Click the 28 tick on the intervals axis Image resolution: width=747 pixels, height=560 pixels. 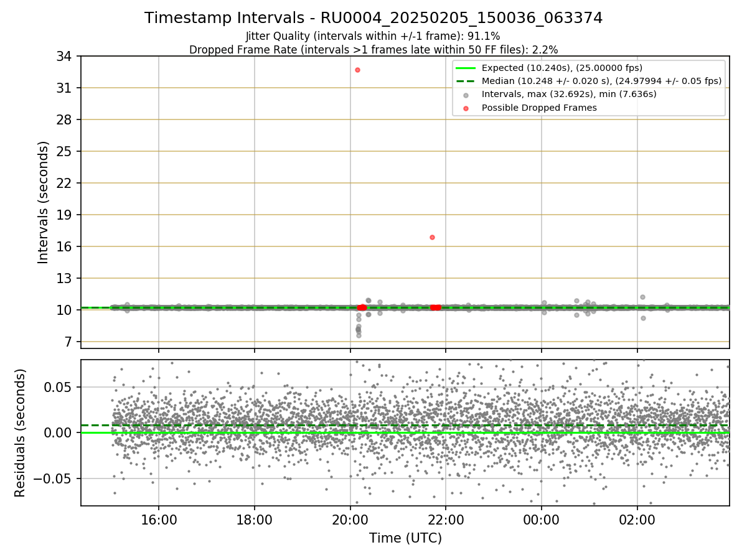tap(64, 120)
